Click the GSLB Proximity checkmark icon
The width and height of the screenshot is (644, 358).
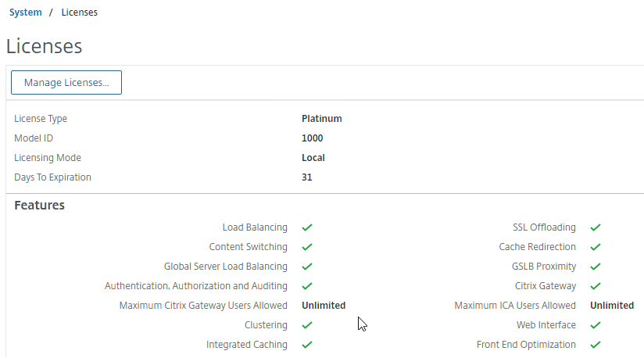(596, 267)
